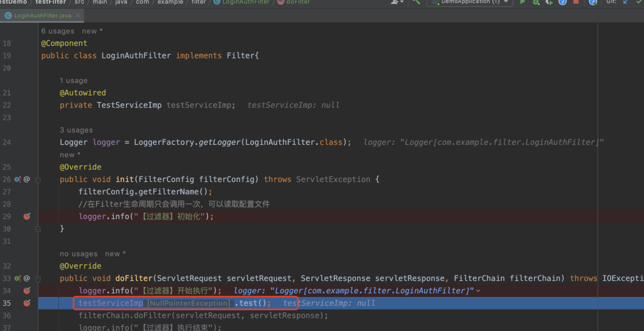The height and width of the screenshot is (331, 644).
Task: Click line number 19 in the gutter
Action: [x=7, y=56]
